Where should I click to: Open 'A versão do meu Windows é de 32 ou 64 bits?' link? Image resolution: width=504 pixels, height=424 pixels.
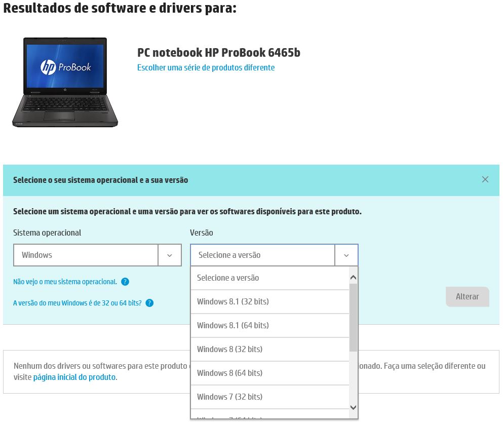[x=77, y=303]
